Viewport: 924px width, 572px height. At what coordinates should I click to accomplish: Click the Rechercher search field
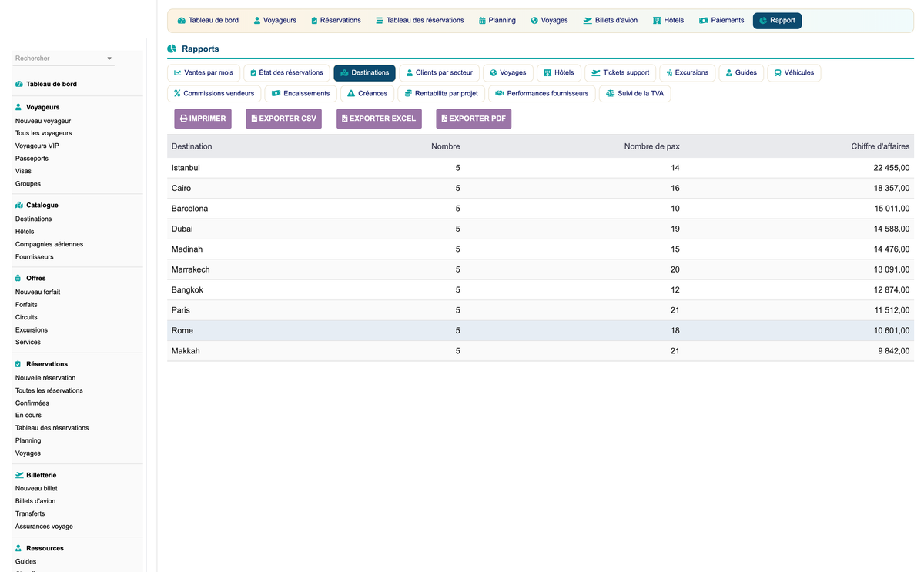point(65,59)
